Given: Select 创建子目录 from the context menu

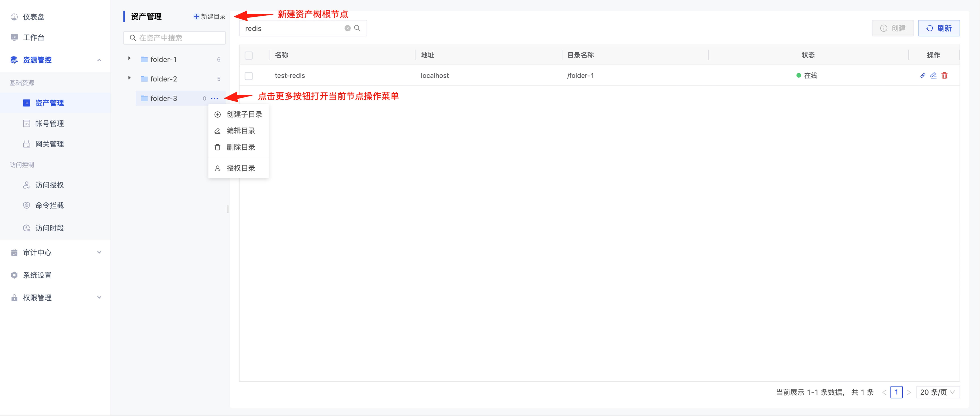Looking at the screenshot, I should [x=239, y=114].
